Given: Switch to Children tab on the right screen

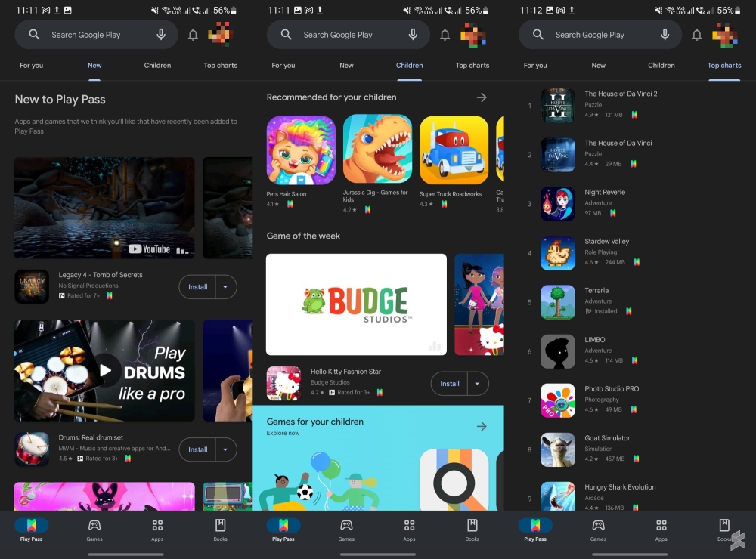Looking at the screenshot, I should point(661,66).
